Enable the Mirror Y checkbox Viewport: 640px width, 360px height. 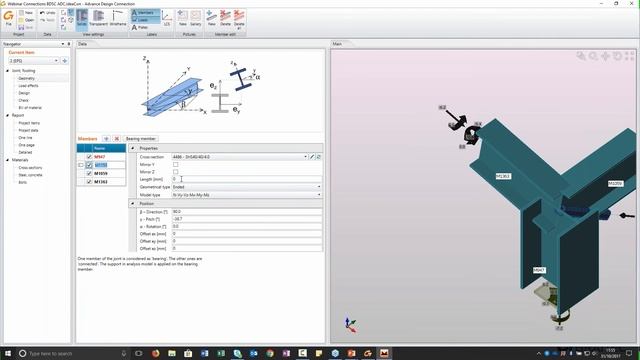pos(176,164)
